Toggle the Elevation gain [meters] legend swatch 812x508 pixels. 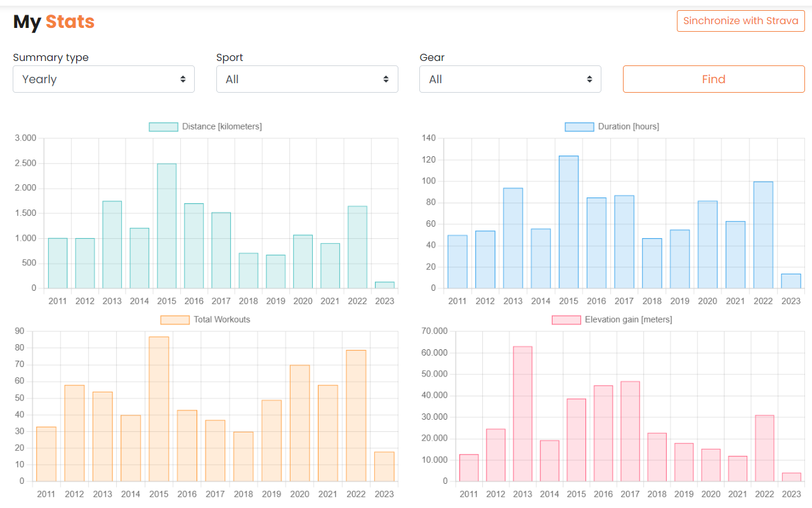(x=566, y=320)
